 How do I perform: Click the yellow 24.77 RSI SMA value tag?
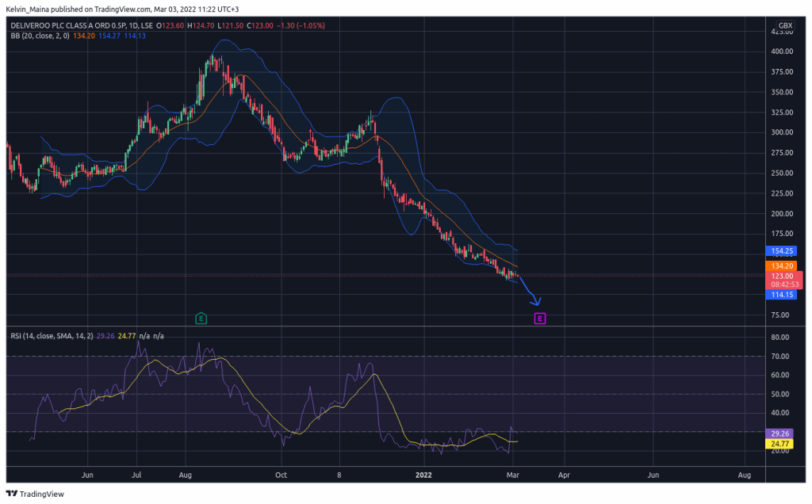tap(779, 444)
